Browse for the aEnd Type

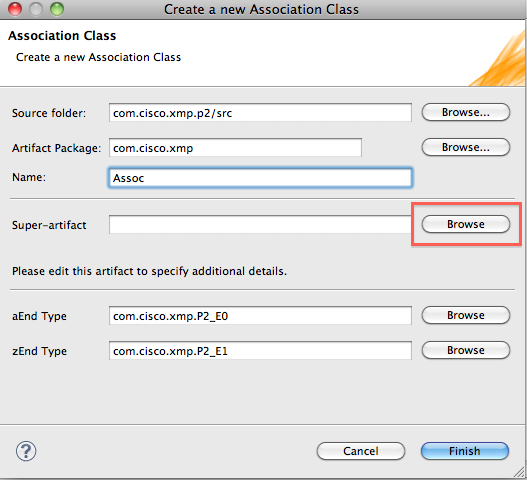466,315
